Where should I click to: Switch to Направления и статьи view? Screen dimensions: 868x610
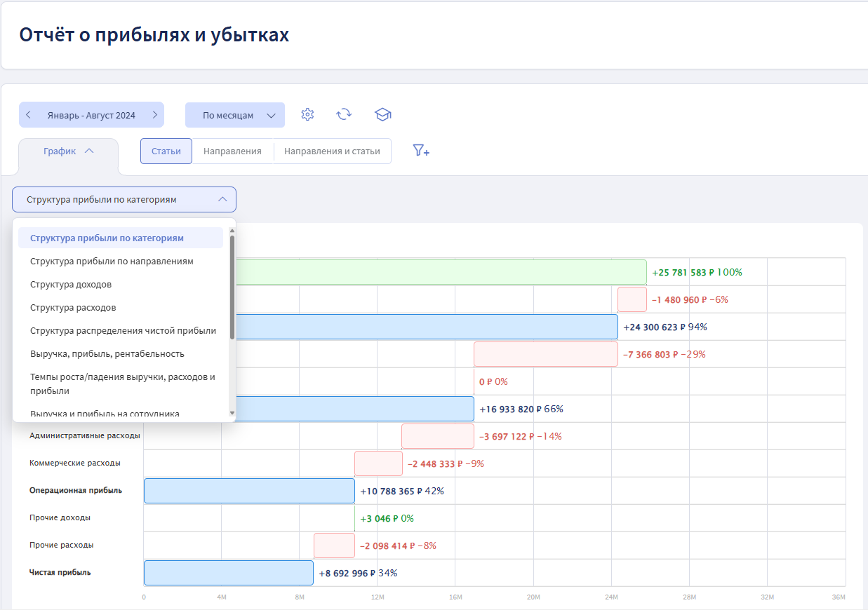tap(332, 151)
